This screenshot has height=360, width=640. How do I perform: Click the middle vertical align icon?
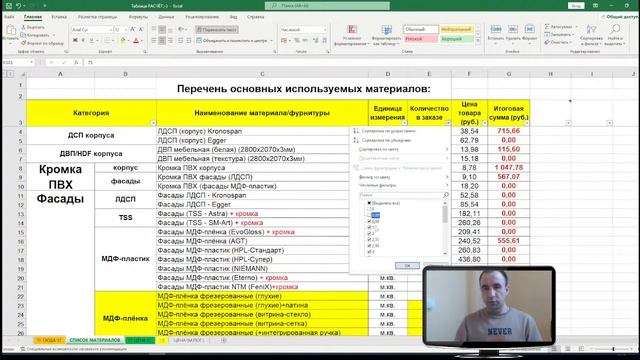tap(162, 30)
